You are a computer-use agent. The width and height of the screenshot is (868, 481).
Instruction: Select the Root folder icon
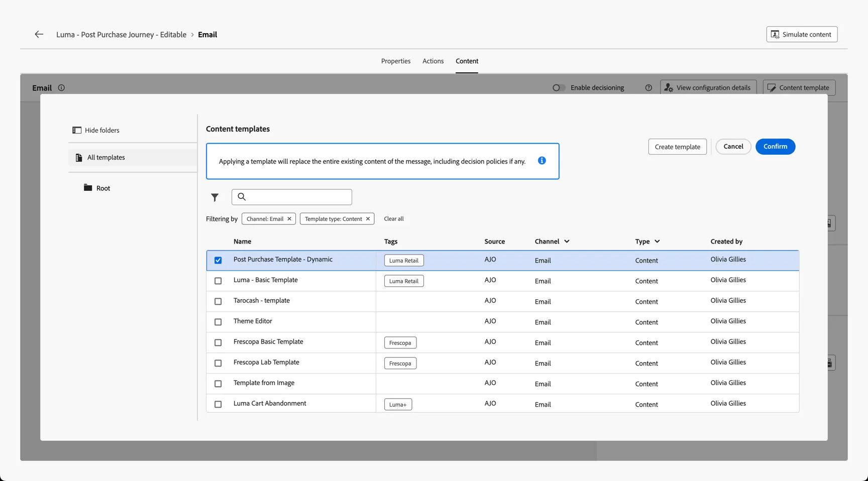[x=88, y=188]
